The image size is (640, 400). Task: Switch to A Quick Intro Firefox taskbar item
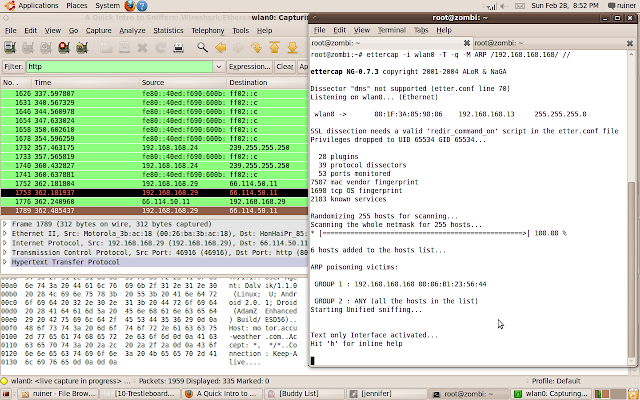click(222, 394)
